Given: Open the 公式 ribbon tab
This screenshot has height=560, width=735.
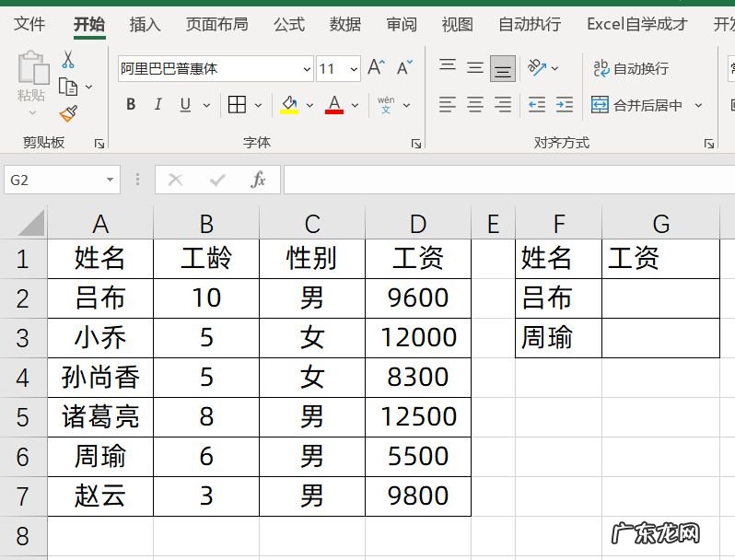Looking at the screenshot, I should tap(289, 24).
